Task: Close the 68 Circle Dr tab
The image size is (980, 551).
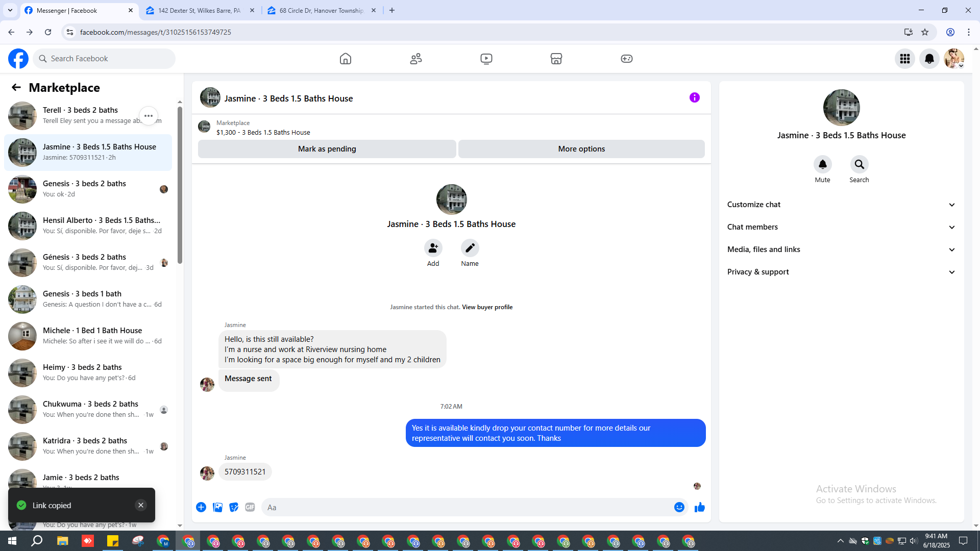Action: (374, 10)
